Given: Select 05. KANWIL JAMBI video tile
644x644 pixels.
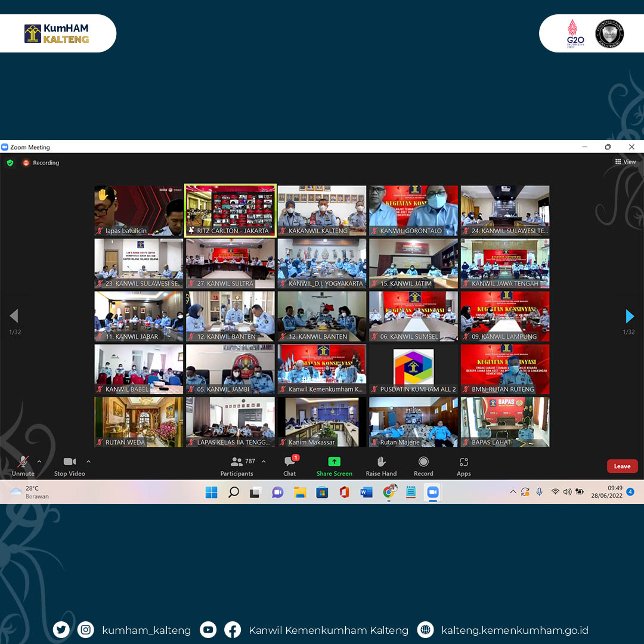Looking at the screenshot, I should point(230,369).
